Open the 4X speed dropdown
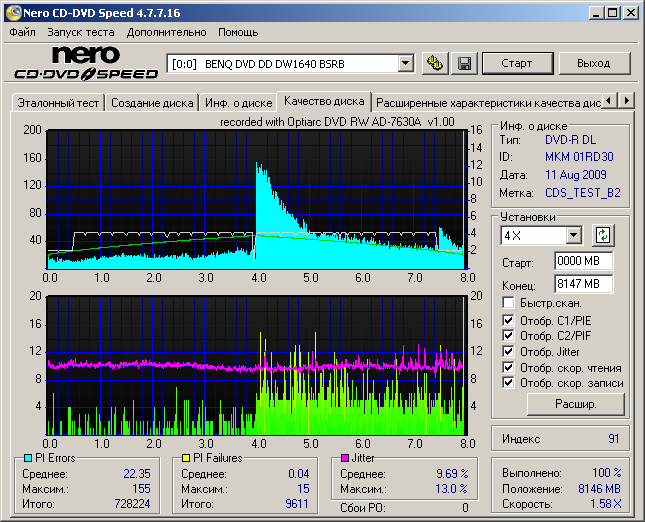The height and width of the screenshot is (522, 645). (x=573, y=236)
